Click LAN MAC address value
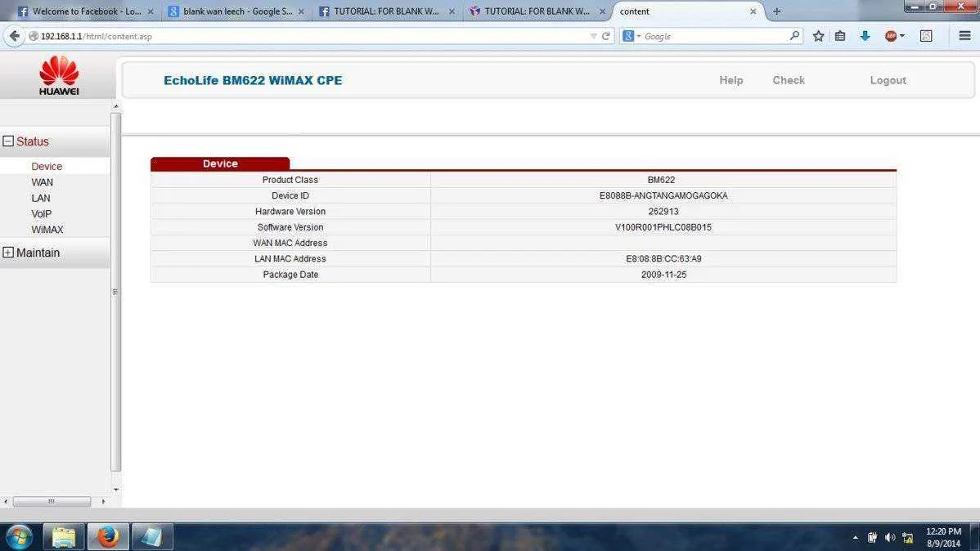Image resolution: width=980 pixels, height=551 pixels. [x=663, y=258]
